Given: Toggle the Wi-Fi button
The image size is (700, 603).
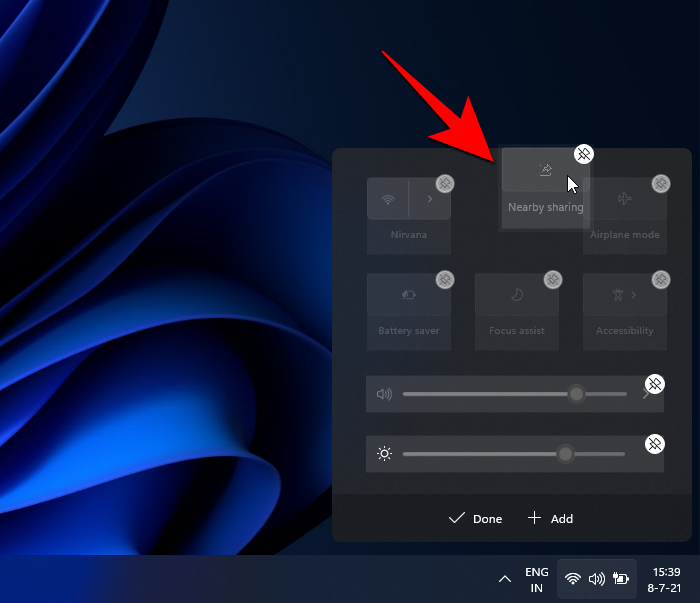Looking at the screenshot, I should [x=388, y=199].
